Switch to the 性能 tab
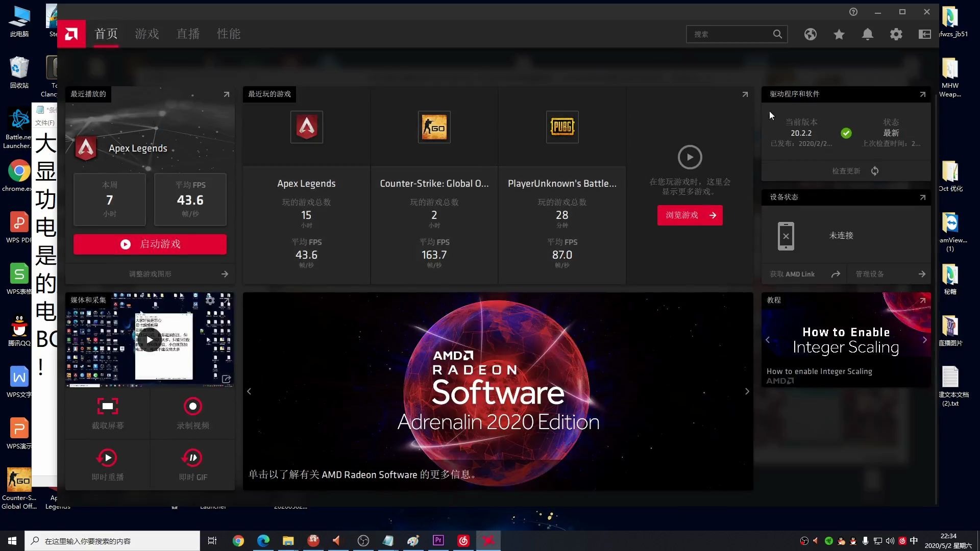Screen dimensions: 980x551 point(229,34)
